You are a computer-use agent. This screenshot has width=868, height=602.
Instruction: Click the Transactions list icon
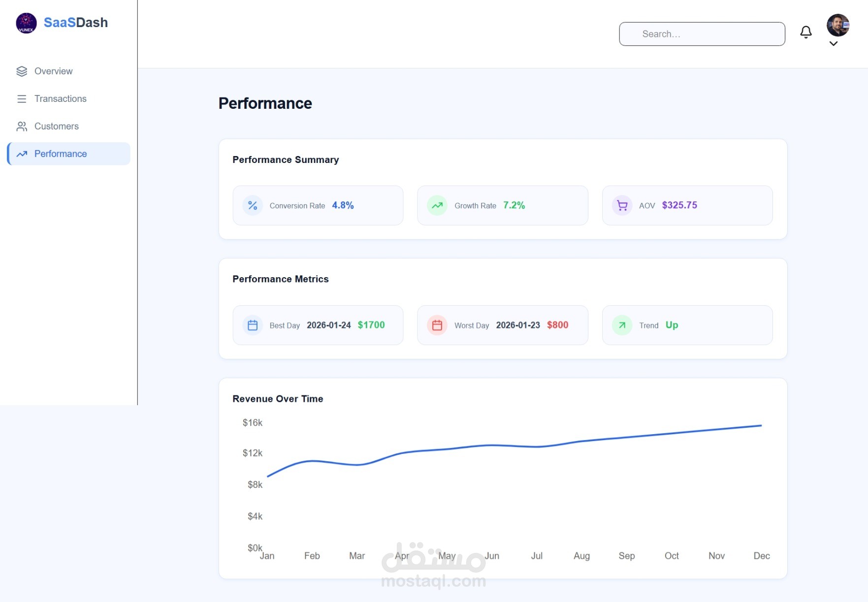[x=22, y=99]
